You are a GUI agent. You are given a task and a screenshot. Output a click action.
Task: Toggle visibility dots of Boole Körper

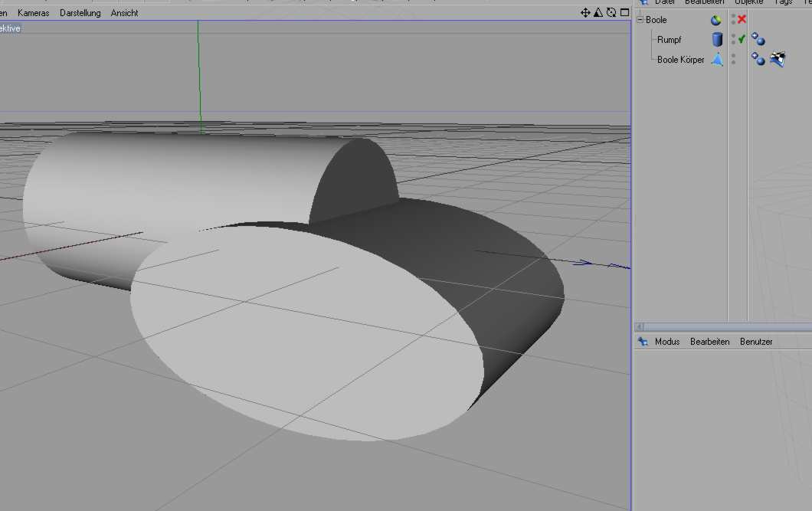point(733,59)
